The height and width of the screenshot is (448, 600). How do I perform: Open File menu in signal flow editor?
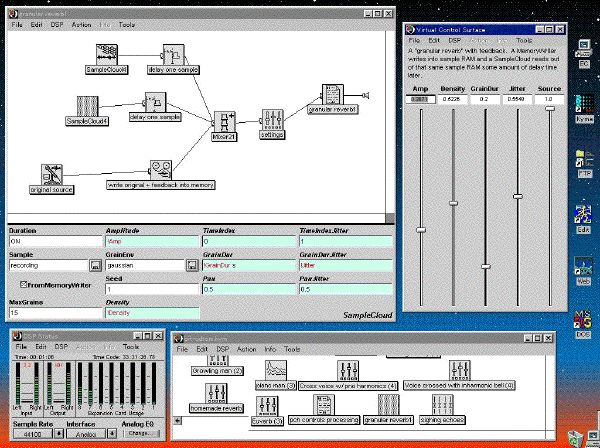[17, 25]
